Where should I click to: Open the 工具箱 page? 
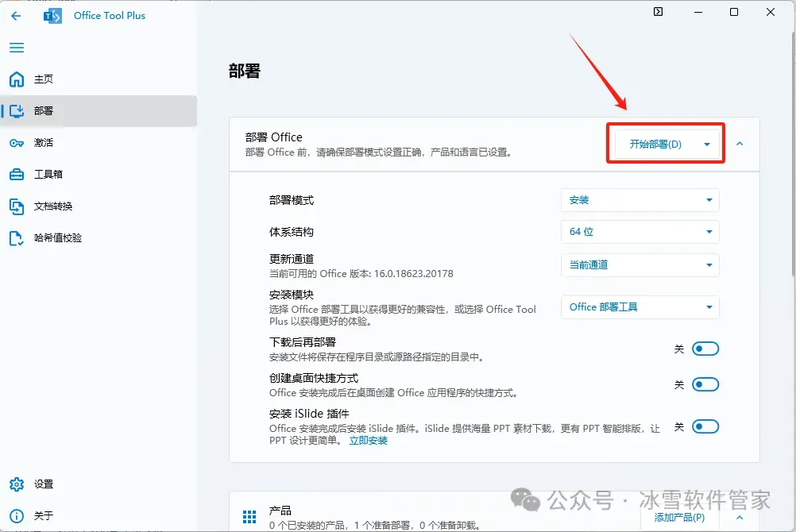tap(99, 174)
